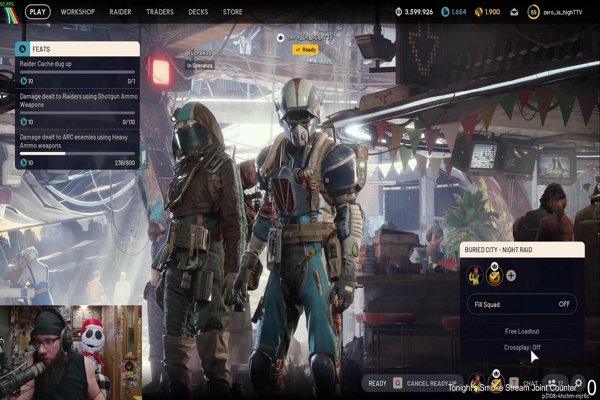Click red squadmate avatar in bottom bar
Image resolution: width=600 pixels, height=400 pixels.
(x=476, y=383)
